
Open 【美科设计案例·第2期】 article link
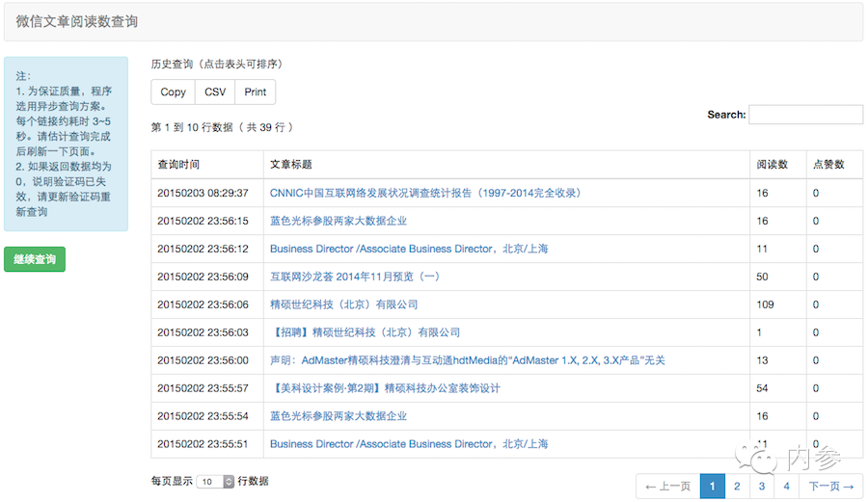click(x=385, y=388)
